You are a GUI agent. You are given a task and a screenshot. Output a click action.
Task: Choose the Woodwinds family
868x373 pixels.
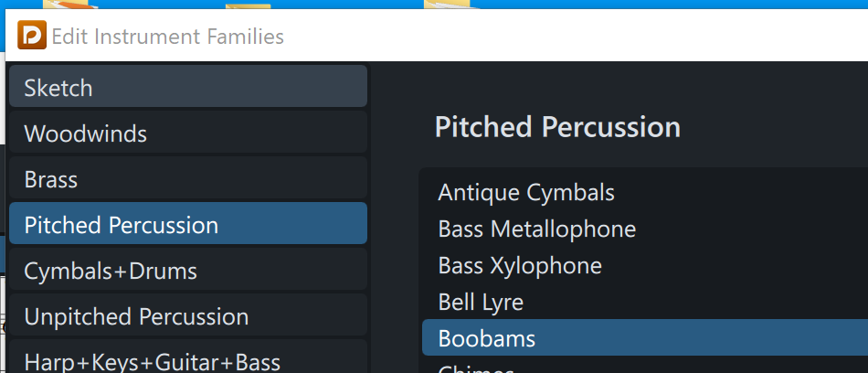[187, 133]
